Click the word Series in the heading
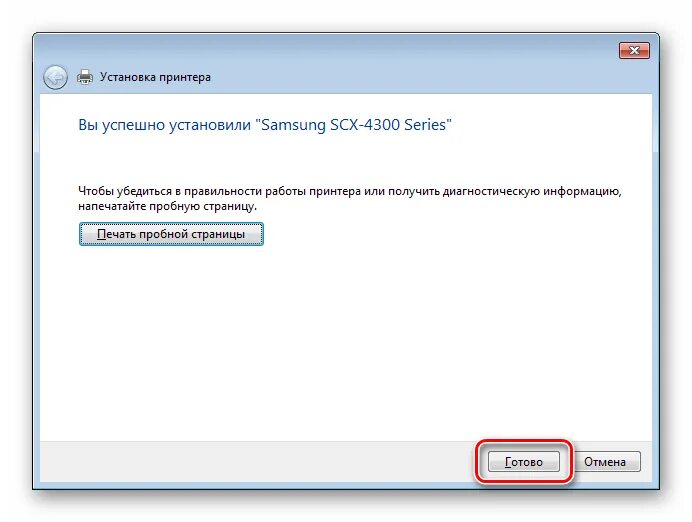The image size is (692, 522). click(425, 125)
